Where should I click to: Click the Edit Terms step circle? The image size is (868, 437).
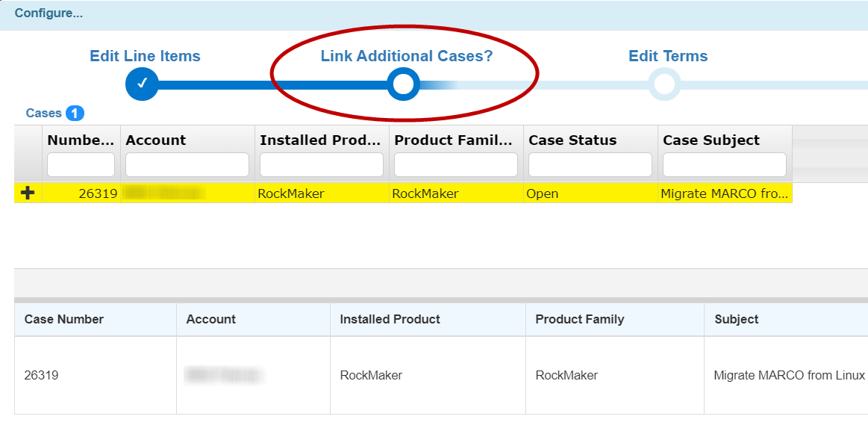click(x=664, y=84)
